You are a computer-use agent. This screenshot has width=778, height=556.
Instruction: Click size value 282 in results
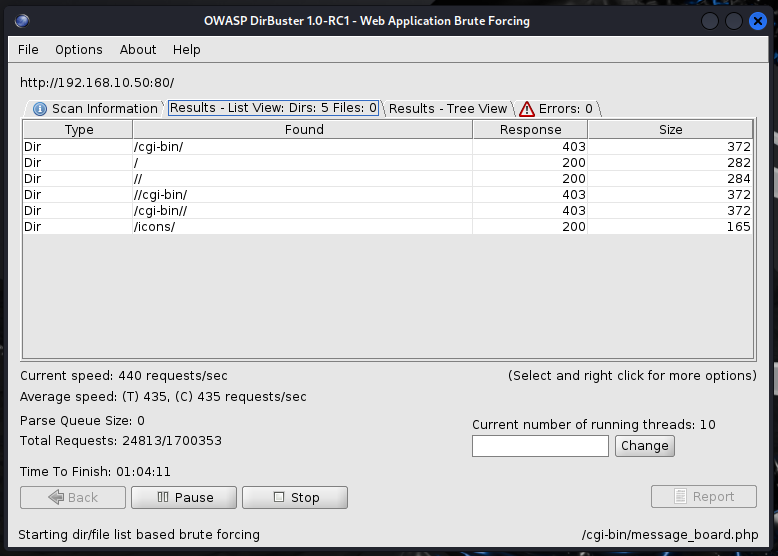[739, 163]
